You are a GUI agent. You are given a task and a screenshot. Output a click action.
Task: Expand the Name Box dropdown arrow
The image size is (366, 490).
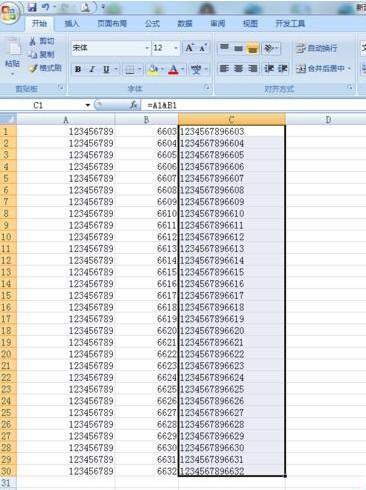88,105
